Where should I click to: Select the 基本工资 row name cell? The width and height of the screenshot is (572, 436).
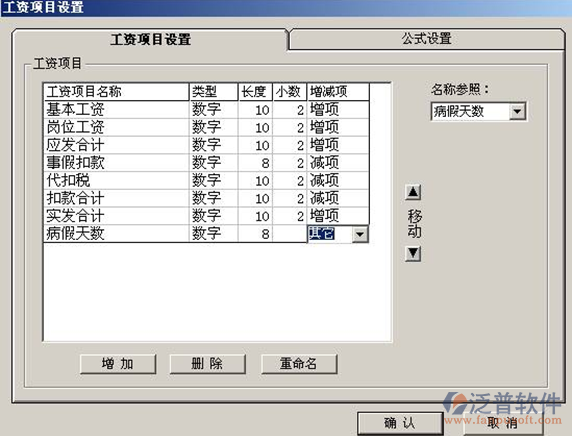click(117, 109)
